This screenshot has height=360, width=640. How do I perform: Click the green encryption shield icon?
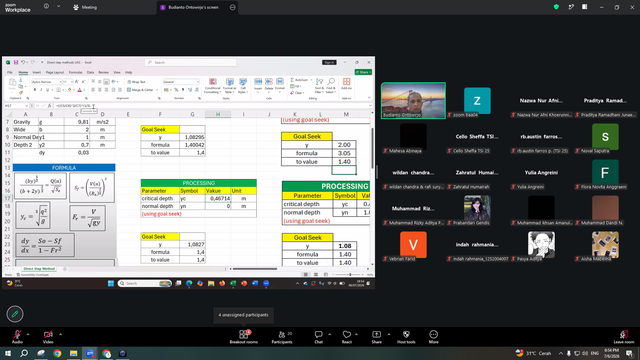[556, 7]
